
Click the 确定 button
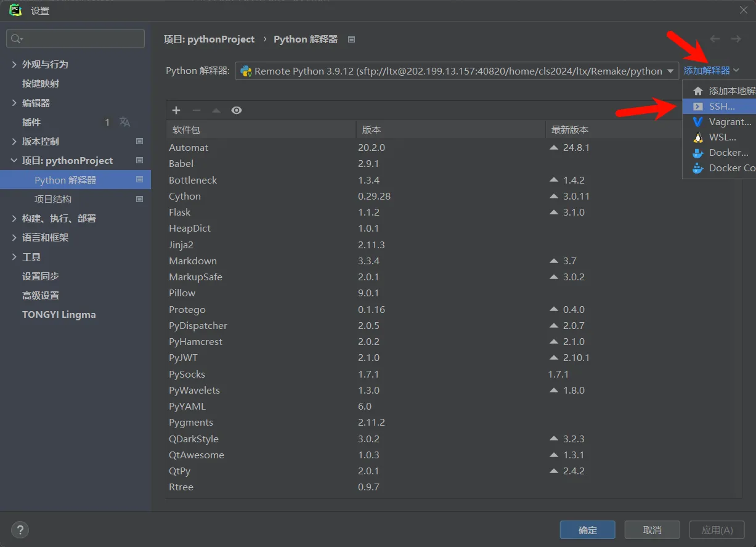click(588, 530)
